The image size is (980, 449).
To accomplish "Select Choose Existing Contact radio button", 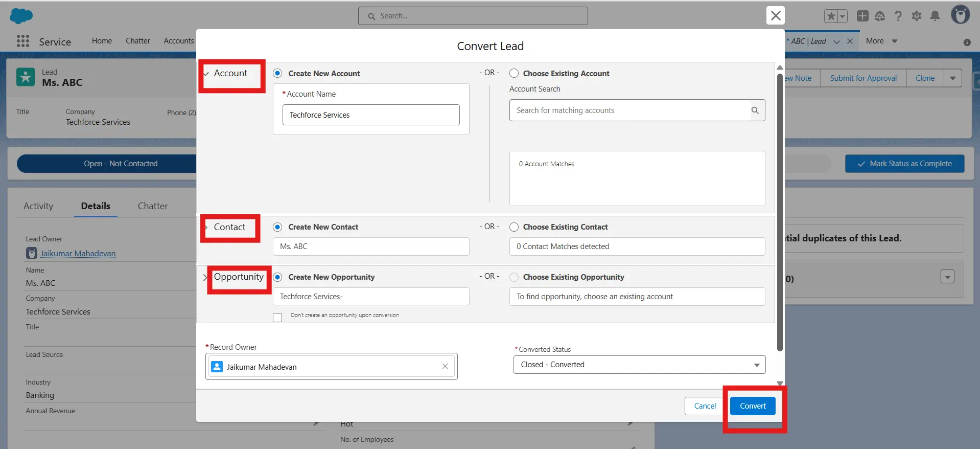I will [514, 227].
